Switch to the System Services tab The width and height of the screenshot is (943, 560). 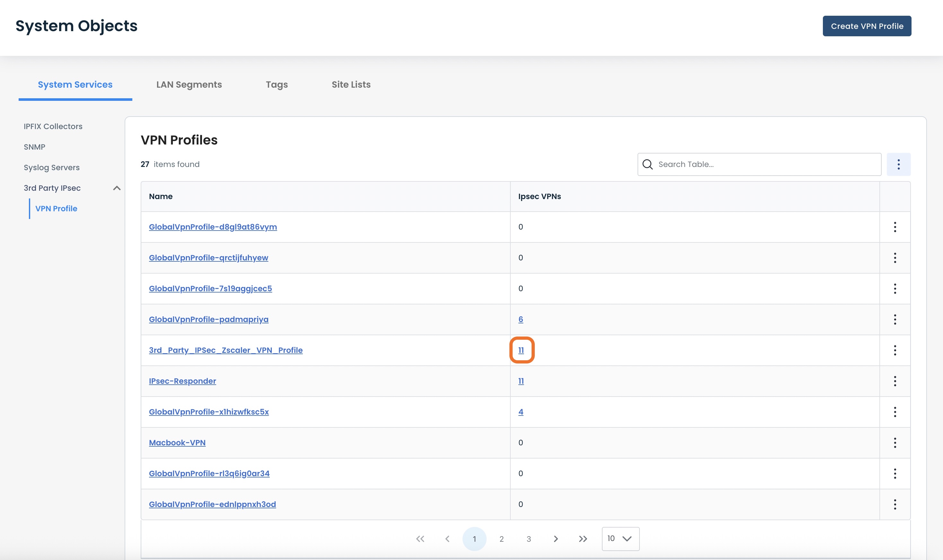[75, 84]
